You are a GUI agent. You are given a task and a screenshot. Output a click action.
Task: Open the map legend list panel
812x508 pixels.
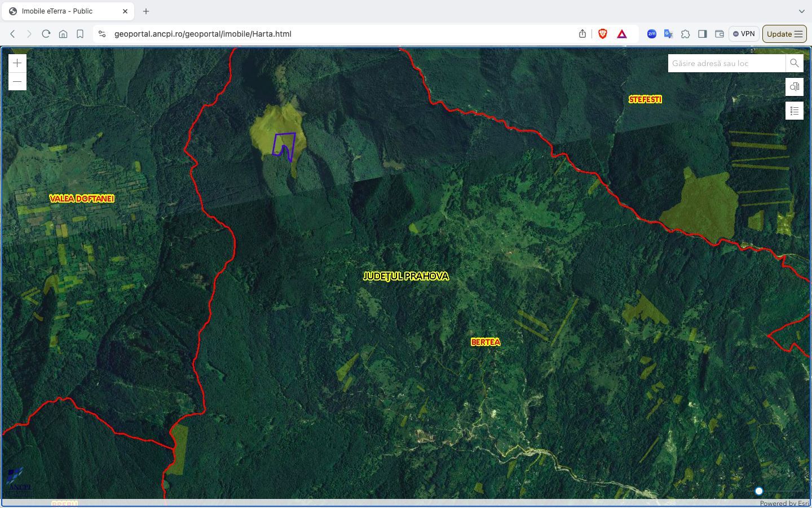795,111
